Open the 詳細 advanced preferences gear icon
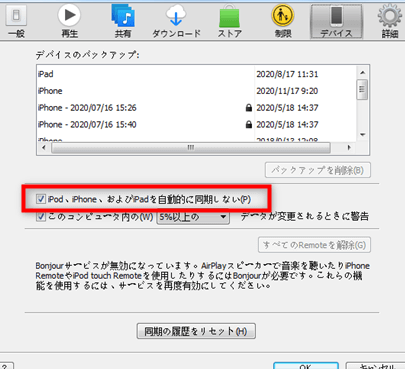Image resolution: width=405 pixels, height=369 pixels. tap(390, 21)
